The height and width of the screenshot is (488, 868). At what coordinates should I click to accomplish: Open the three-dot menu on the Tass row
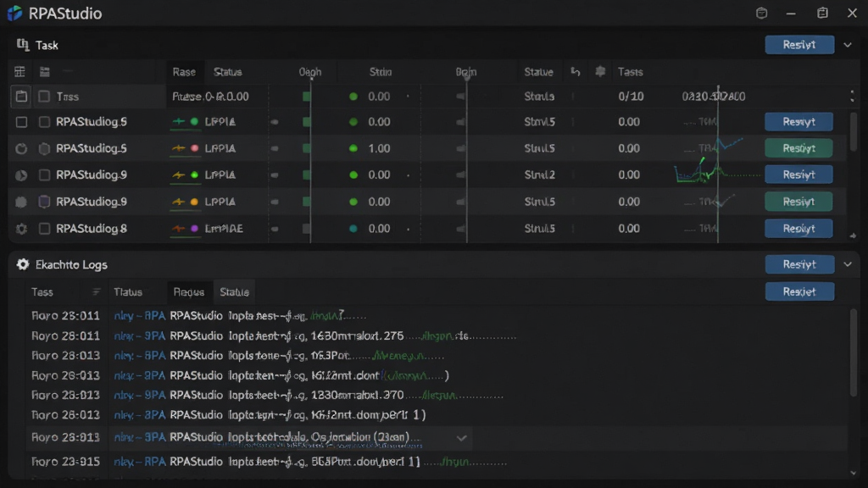click(852, 97)
